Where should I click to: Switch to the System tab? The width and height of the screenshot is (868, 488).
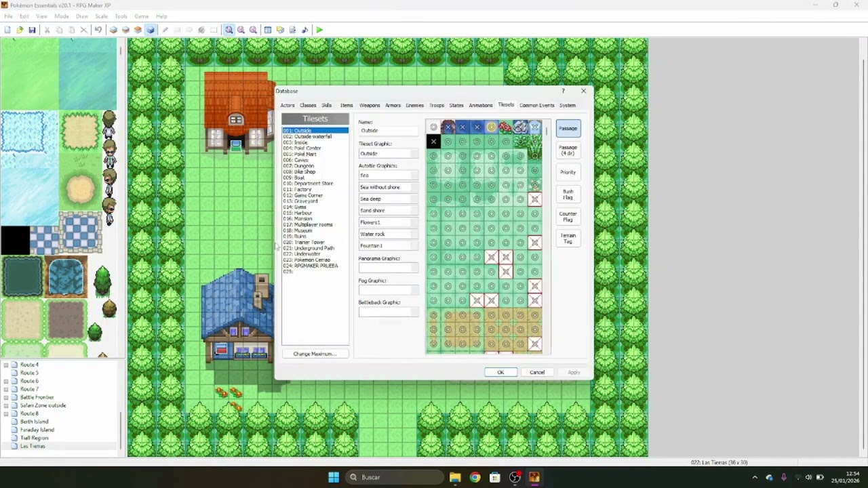[568, 105]
